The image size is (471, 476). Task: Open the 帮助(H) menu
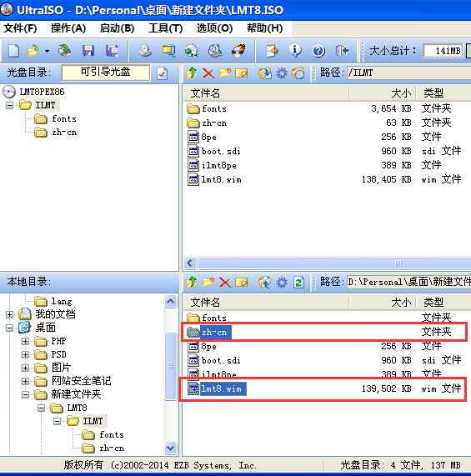click(x=264, y=28)
